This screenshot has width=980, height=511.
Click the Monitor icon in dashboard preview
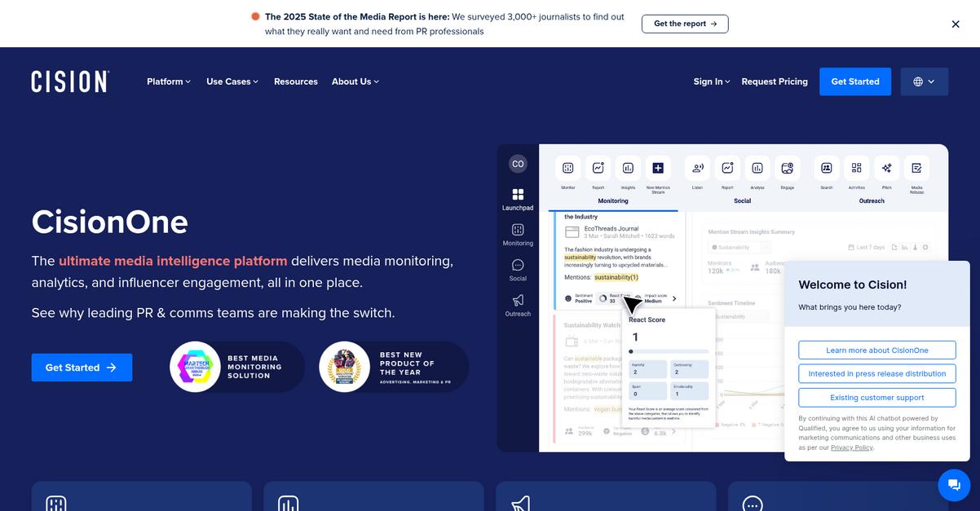coord(568,168)
